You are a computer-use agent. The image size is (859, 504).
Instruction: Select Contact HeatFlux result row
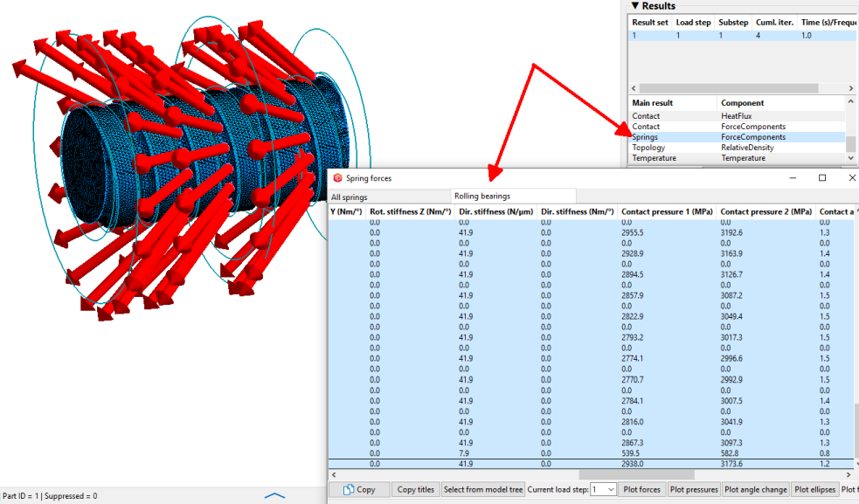[738, 116]
